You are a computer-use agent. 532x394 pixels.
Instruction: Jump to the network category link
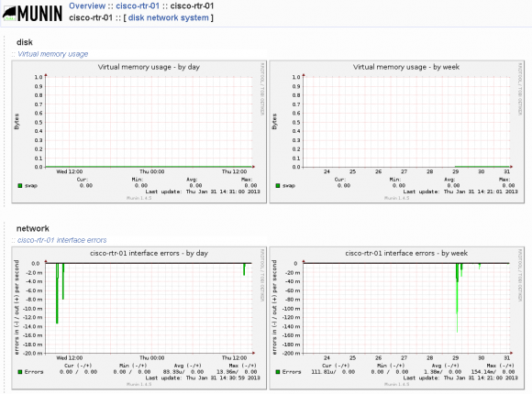[x=162, y=17]
